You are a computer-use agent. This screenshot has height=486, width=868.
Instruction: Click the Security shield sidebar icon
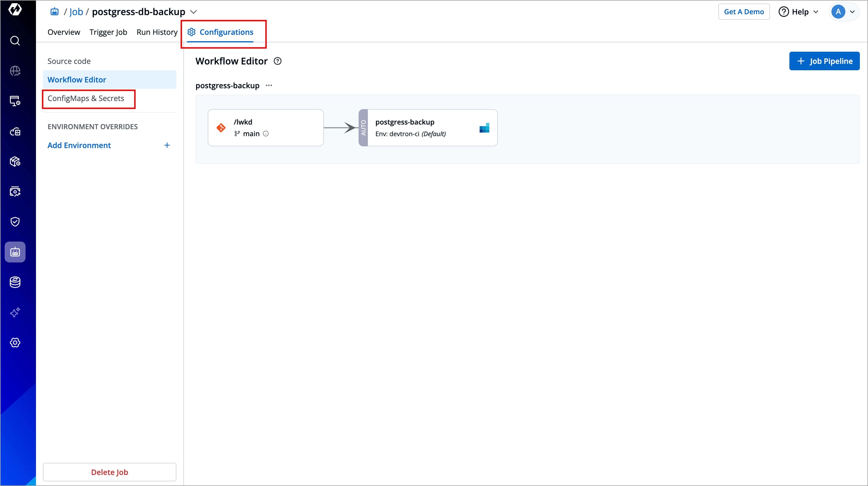coord(15,222)
